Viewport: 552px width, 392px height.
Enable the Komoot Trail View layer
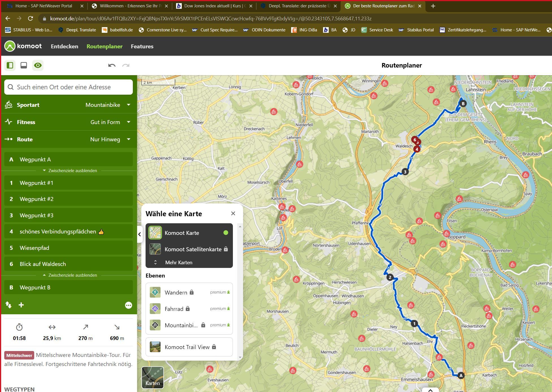tap(189, 347)
